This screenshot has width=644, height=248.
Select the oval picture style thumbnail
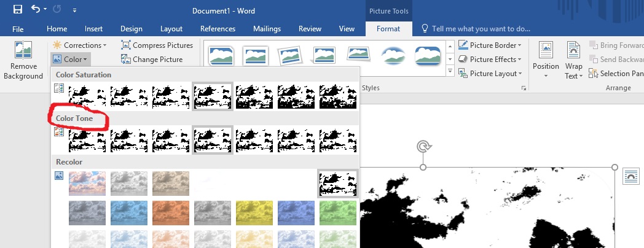click(393, 55)
